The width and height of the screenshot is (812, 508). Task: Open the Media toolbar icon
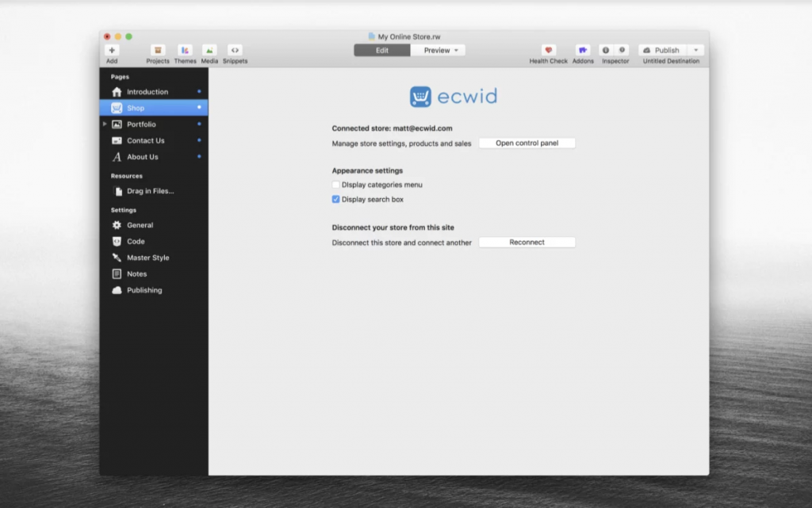209,50
